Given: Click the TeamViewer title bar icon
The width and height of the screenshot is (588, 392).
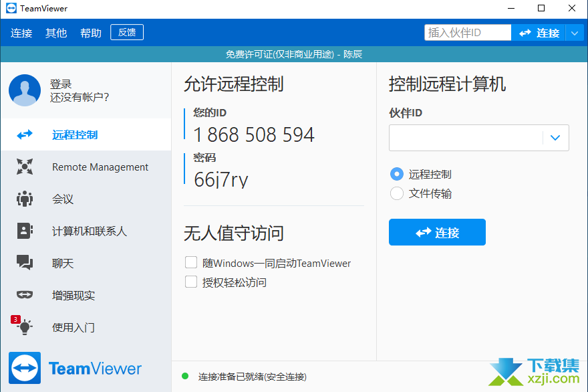Looking at the screenshot, I should pos(11,8).
